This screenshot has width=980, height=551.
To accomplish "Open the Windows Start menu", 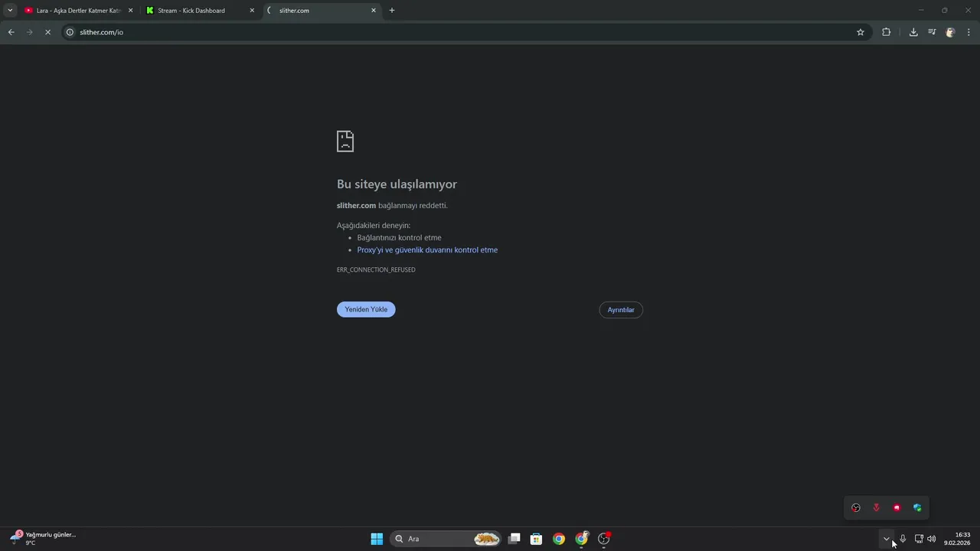I will [x=377, y=539].
